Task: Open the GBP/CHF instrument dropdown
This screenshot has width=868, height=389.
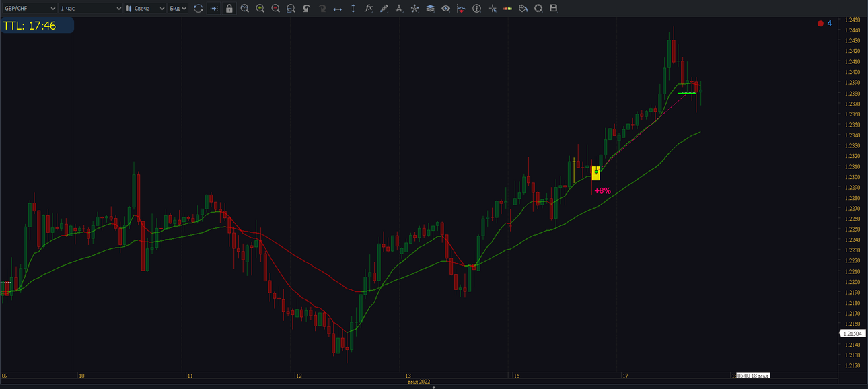Action: point(29,9)
